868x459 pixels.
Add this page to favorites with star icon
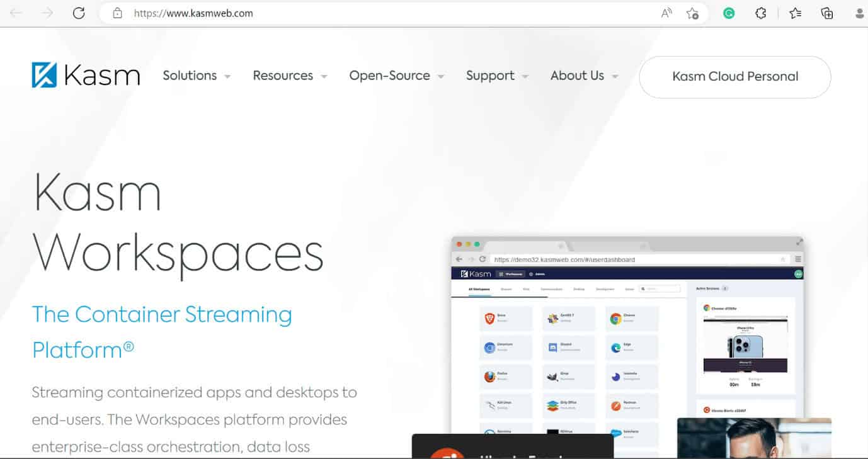(x=692, y=13)
